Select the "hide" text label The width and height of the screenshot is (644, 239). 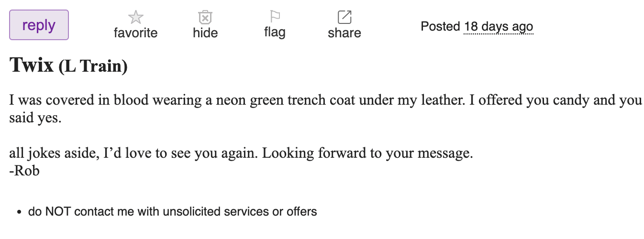coord(205,33)
